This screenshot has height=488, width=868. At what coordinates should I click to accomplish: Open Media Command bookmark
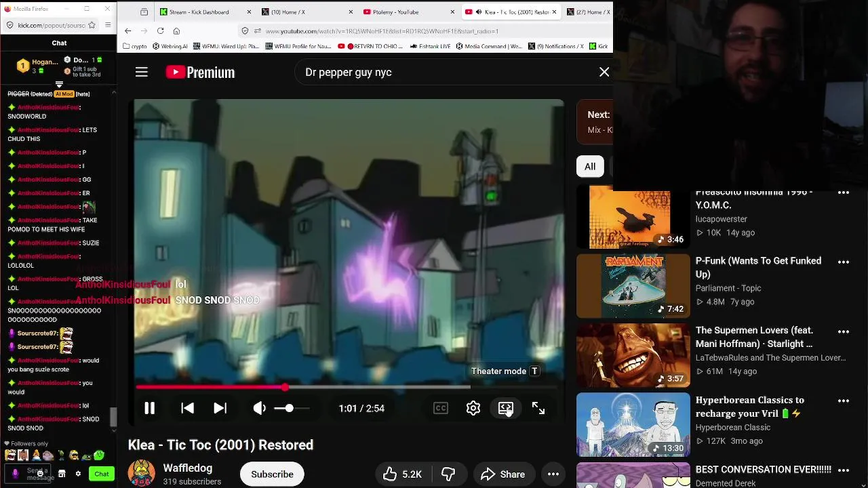coord(489,46)
